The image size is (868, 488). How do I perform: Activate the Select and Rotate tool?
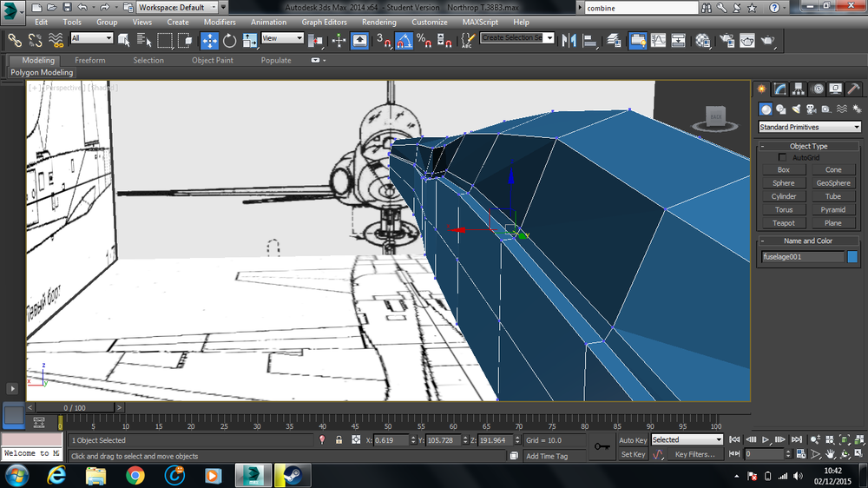[230, 40]
